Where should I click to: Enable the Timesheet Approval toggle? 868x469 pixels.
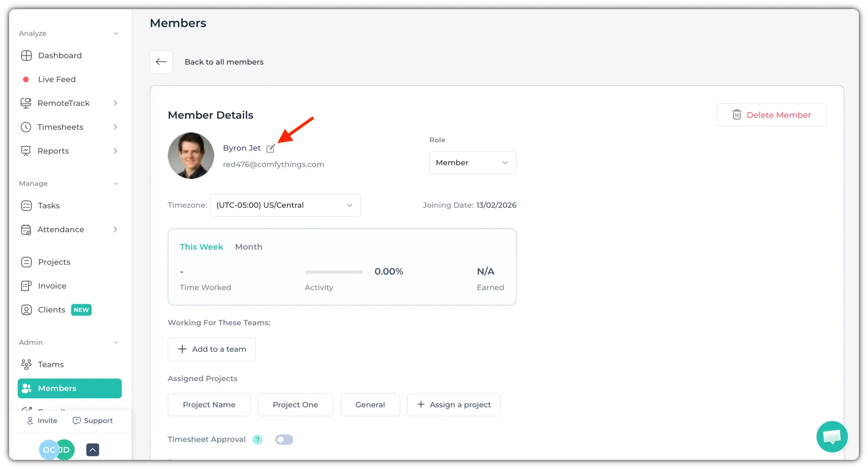click(x=284, y=439)
